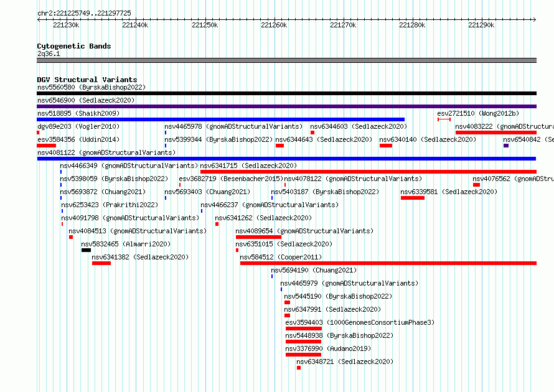The width and height of the screenshot is (554, 392).
Task: Select the purple nsv6540842 variant bar
Action: click(x=506, y=146)
